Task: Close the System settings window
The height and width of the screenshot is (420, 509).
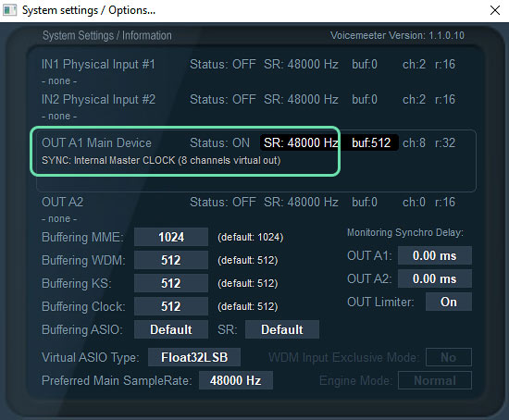Action: pyautogui.click(x=495, y=10)
